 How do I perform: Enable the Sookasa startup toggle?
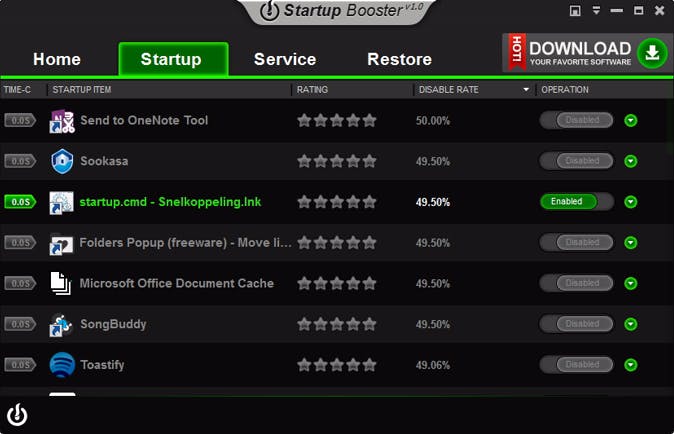coord(576,161)
